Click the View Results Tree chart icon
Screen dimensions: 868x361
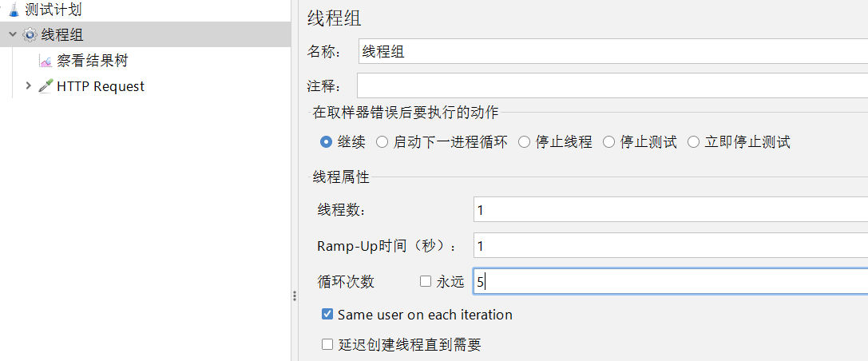coord(46,61)
